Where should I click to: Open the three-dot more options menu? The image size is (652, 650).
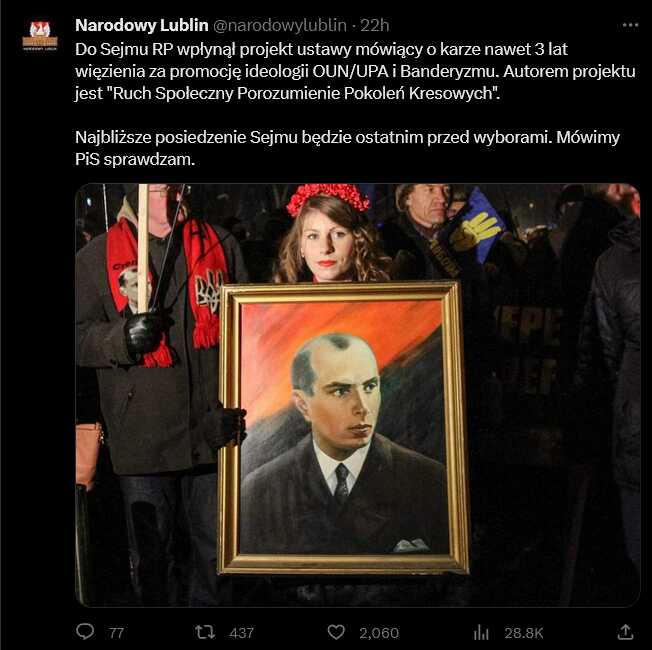(x=630, y=25)
